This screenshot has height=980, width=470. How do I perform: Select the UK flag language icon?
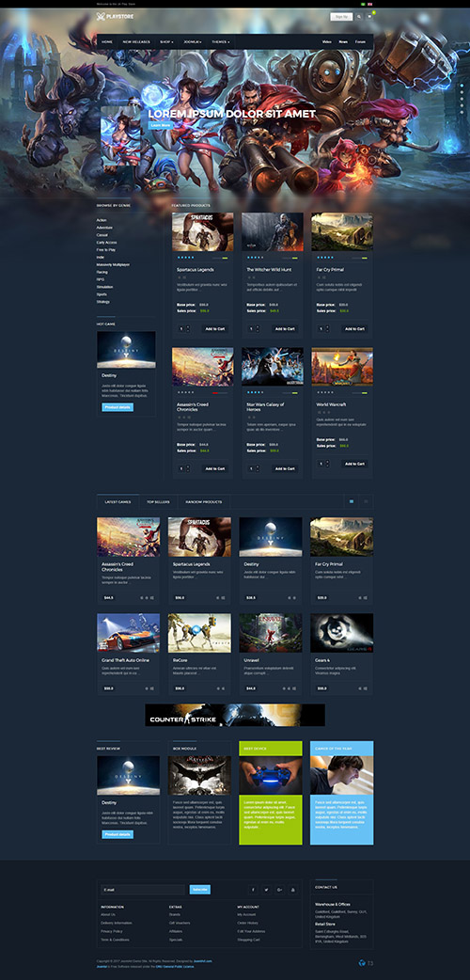click(x=370, y=4)
